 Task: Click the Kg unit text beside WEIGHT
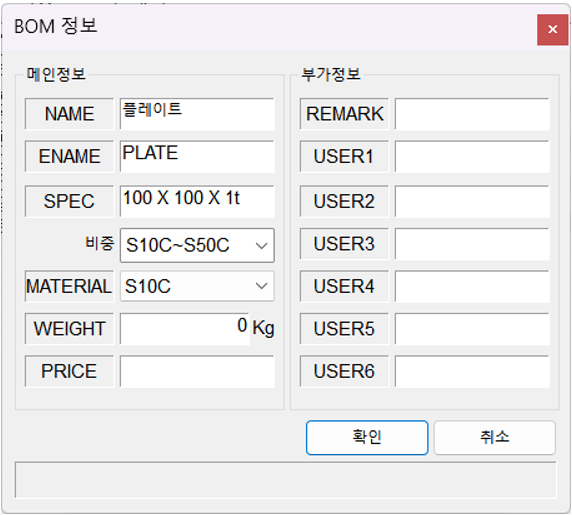(263, 328)
